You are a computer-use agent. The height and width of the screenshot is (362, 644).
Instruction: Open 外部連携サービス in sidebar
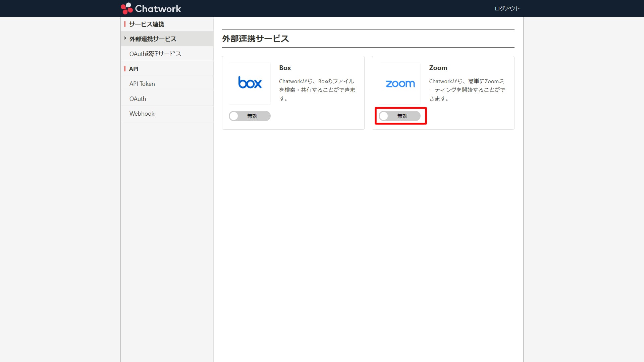[153, 39]
